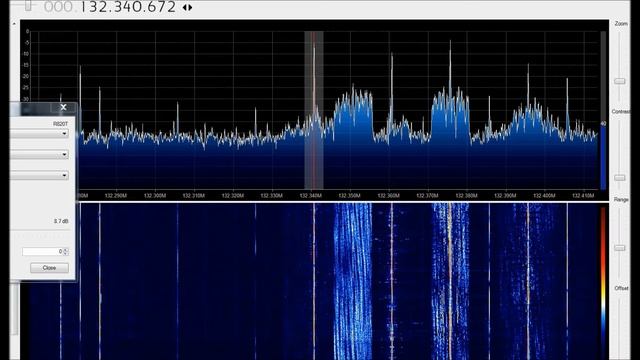
Task: Click the frequency tuning left-right arrows icon
Action: (187, 7)
